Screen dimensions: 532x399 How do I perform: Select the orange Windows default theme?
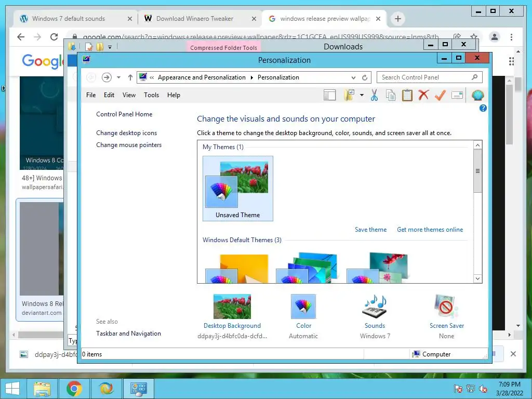tap(237, 268)
